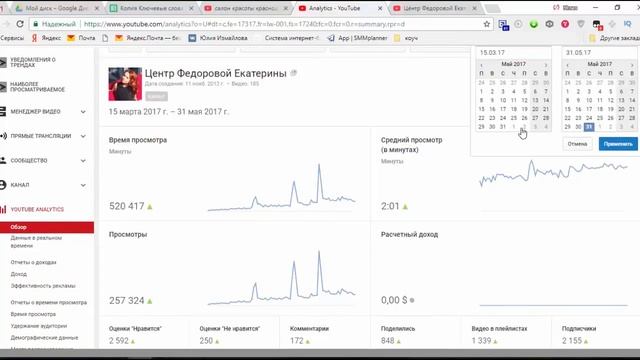Image resolution: width=640 pixels, height=360 pixels.
Task: Open Демографические данные report
Action: (44, 338)
